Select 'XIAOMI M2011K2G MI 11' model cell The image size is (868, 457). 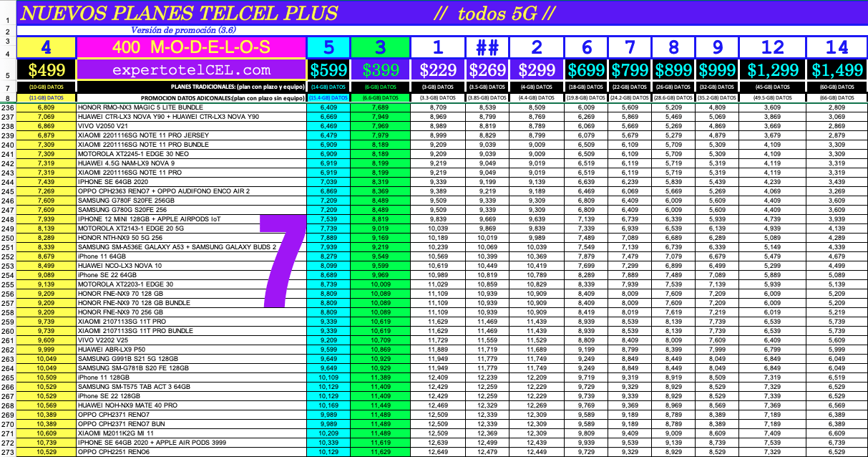point(191,433)
